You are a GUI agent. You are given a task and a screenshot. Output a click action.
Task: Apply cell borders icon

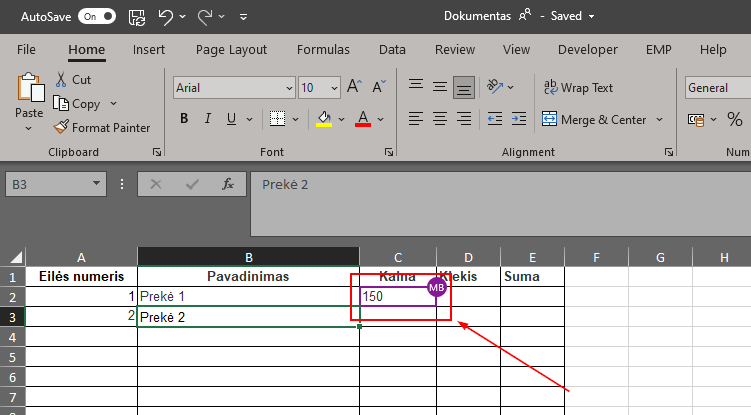277,118
